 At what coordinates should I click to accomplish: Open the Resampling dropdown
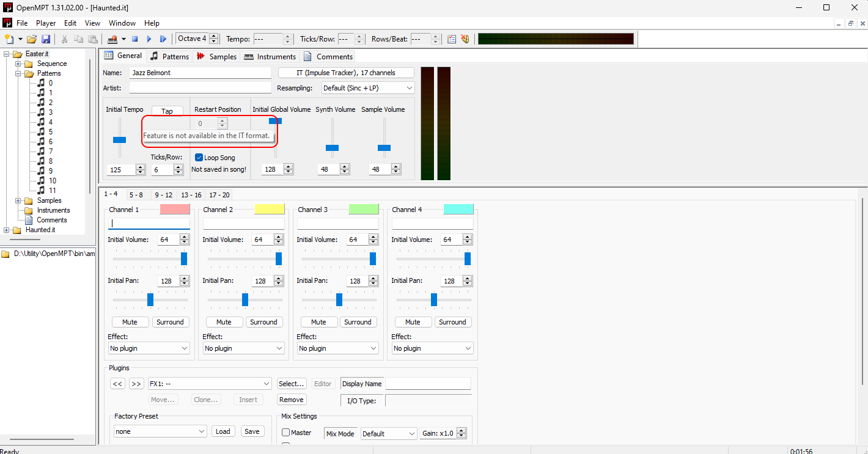point(368,88)
